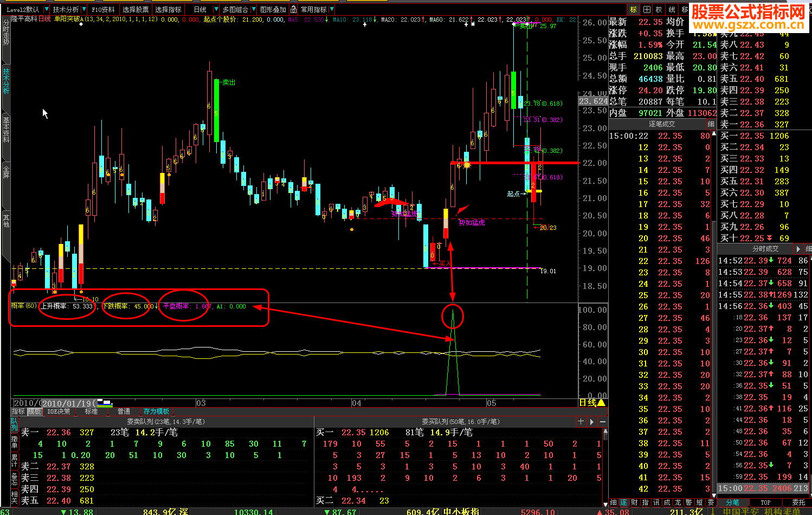Toggle the 权 ex-rights adjustment button
812x515 pixels.
point(659,9)
